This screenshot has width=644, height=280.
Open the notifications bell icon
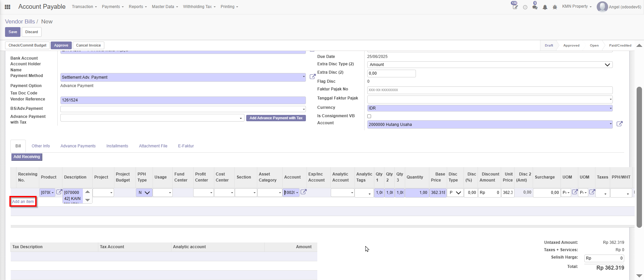tap(545, 7)
